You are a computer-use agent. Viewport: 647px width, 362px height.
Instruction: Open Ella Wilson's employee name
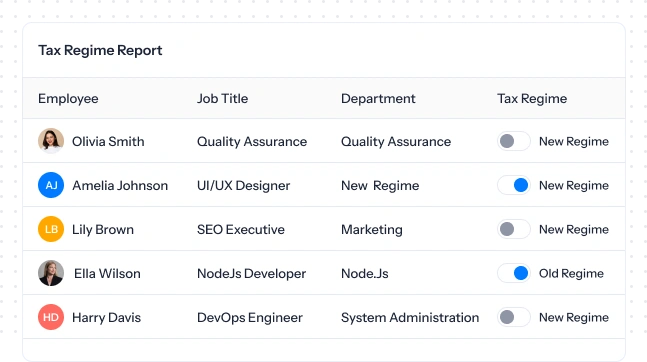[x=107, y=273]
